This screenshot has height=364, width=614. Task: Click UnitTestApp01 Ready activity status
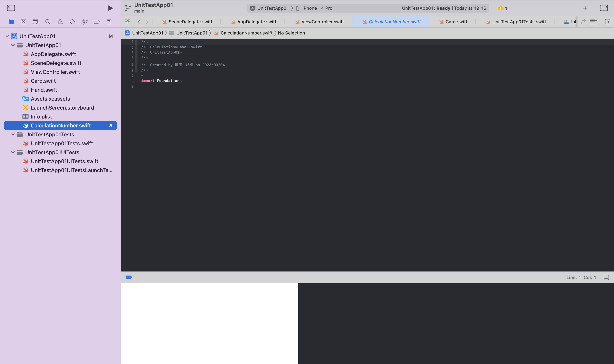[444, 8]
